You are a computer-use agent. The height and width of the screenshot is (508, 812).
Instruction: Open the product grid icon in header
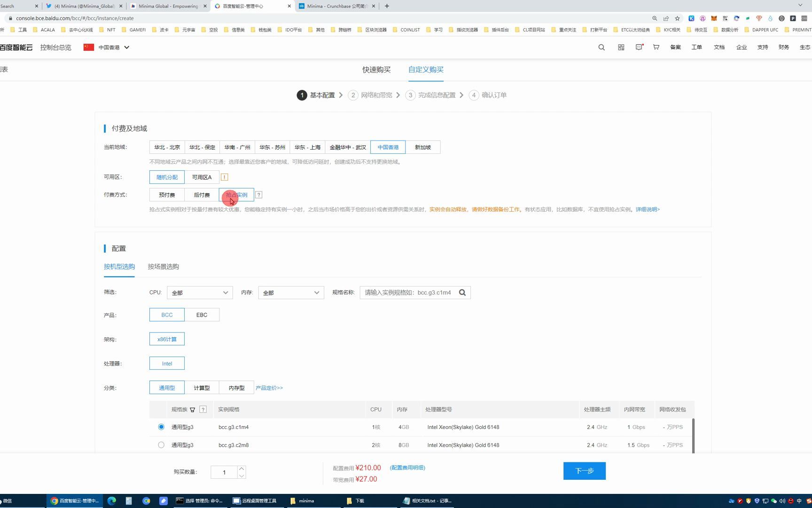point(621,48)
